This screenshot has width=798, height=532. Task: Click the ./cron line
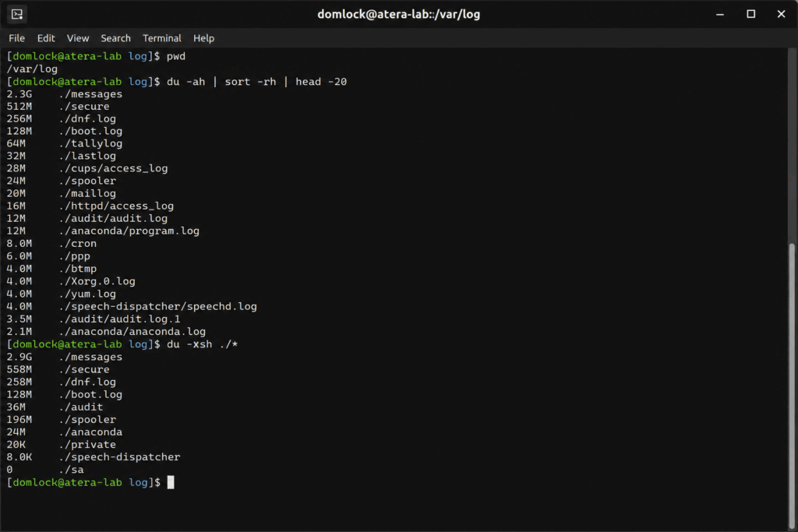(x=51, y=244)
